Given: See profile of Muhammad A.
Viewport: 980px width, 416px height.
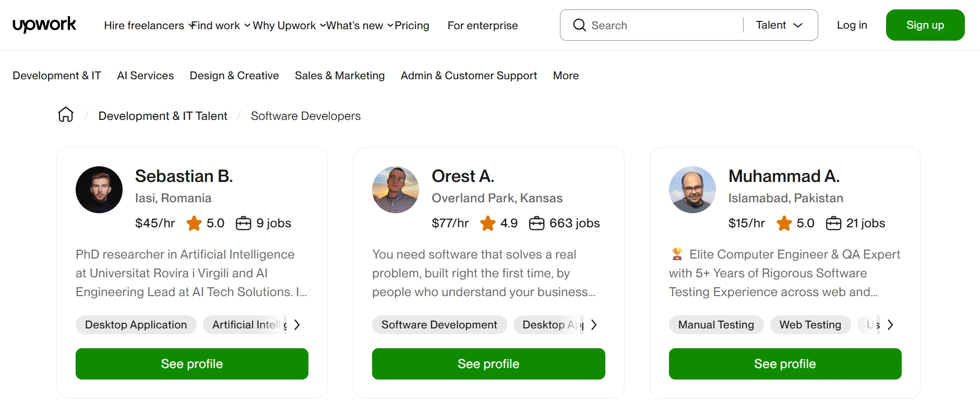Looking at the screenshot, I should pos(785,364).
